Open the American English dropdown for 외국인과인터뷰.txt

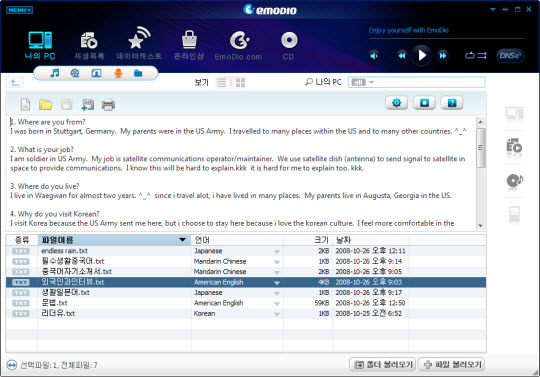click(x=277, y=283)
